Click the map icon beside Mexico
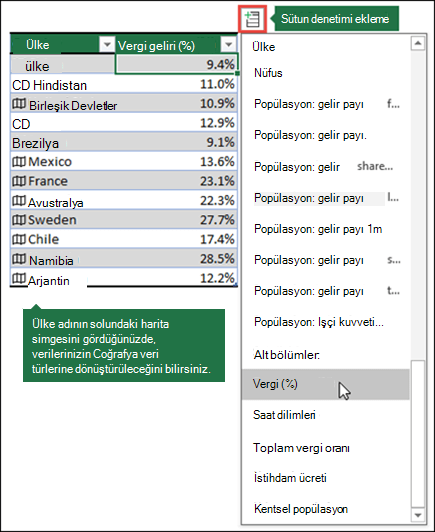This screenshot has width=435, height=532. pos(19,162)
